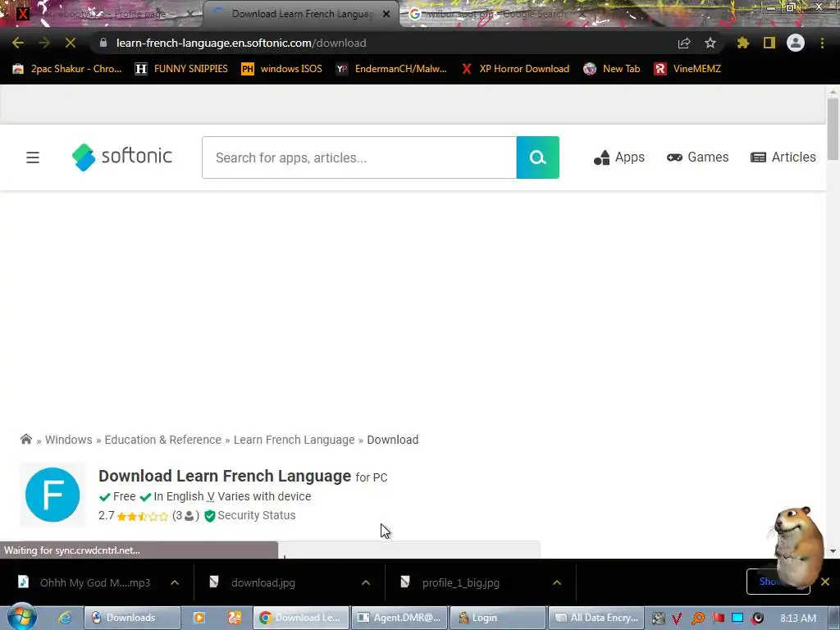
Task: Expand options for download.jpg
Action: coord(366,582)
